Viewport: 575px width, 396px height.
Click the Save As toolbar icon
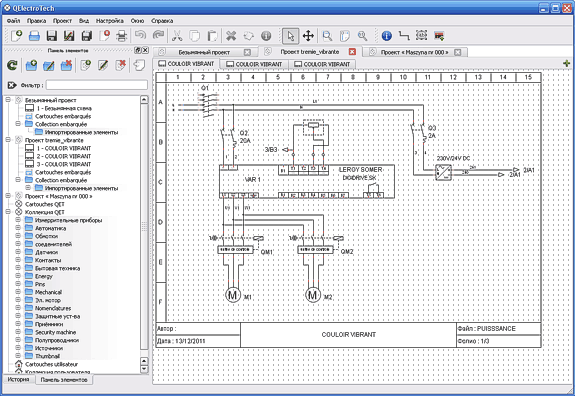click(69, 36)
